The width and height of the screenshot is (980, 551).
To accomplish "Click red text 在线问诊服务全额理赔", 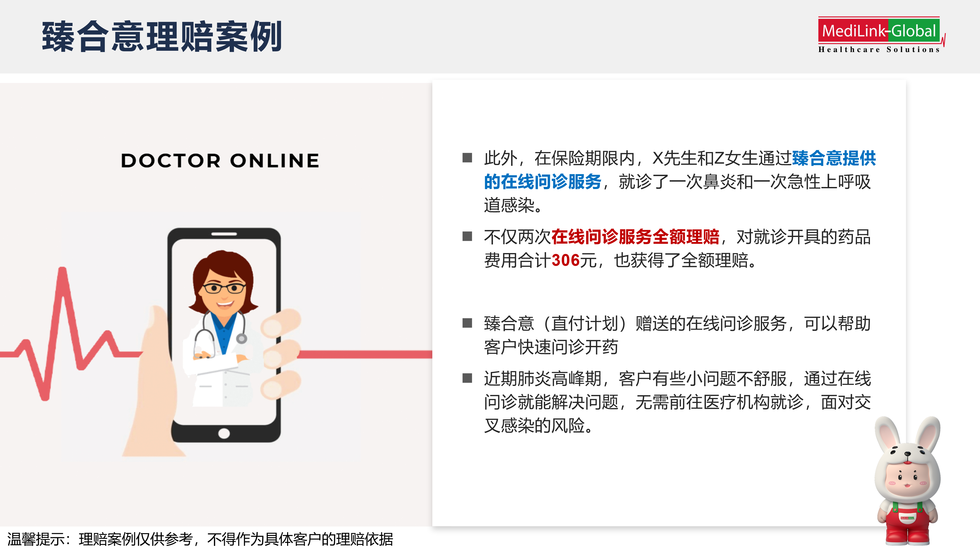I will pos(635,236).
